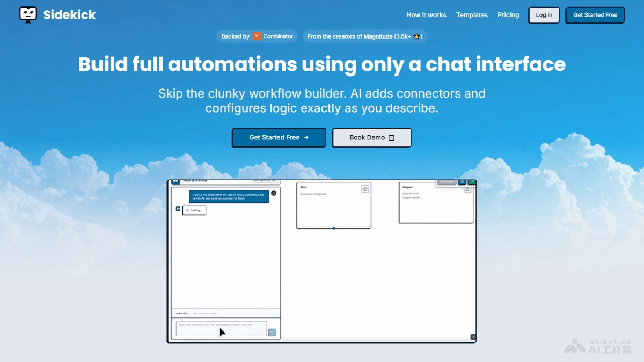644x362 pixels.
Task: Click the green button in demo toolbar
Action: click(x=472, y=182)
